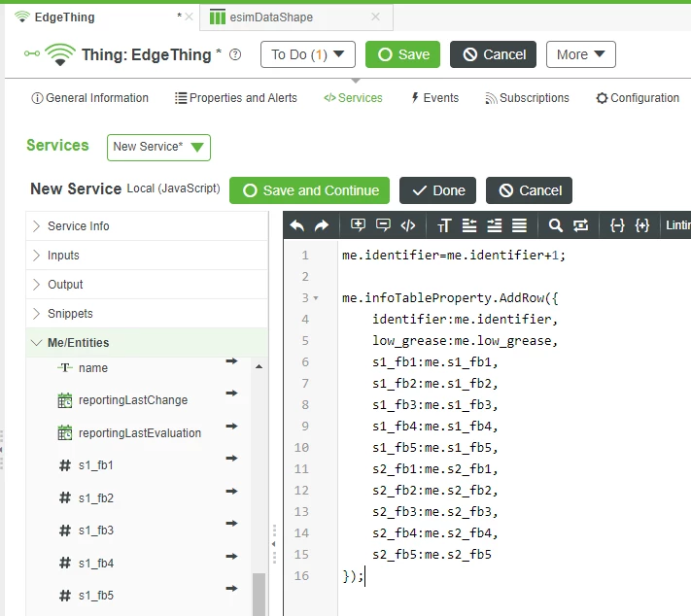The width and height of the screenshot is (691, 616).
Task: Close the EdgeThing tab
Action: click(x=190, y=17)
